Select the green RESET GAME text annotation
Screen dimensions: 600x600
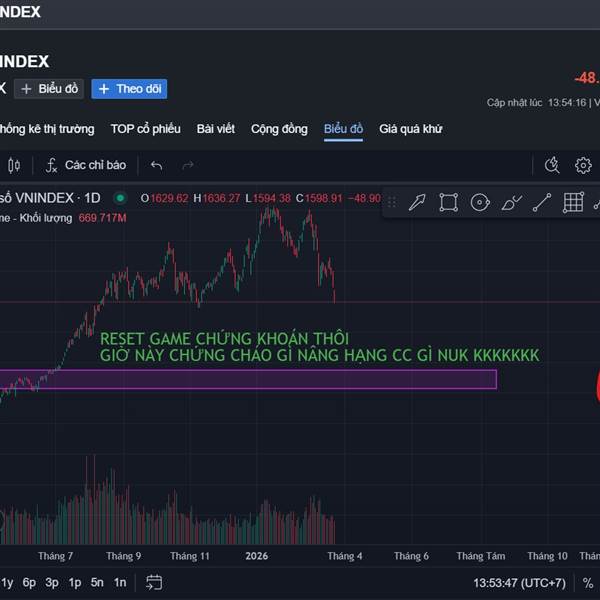point(319,347)
